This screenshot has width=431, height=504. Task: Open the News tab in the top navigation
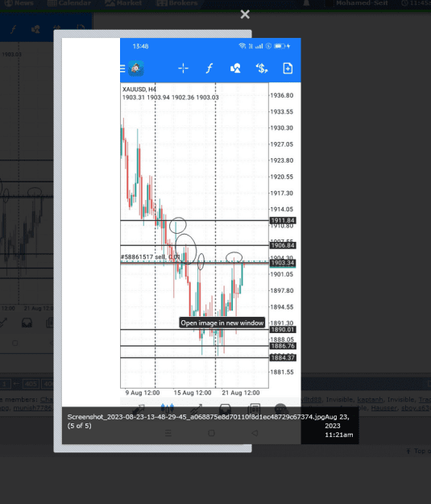(x=19, y=3)
